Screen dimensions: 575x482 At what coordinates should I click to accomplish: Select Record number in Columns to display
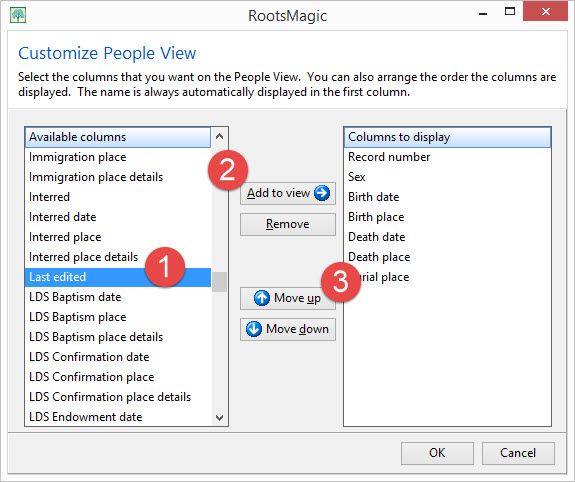coord(447,157)
